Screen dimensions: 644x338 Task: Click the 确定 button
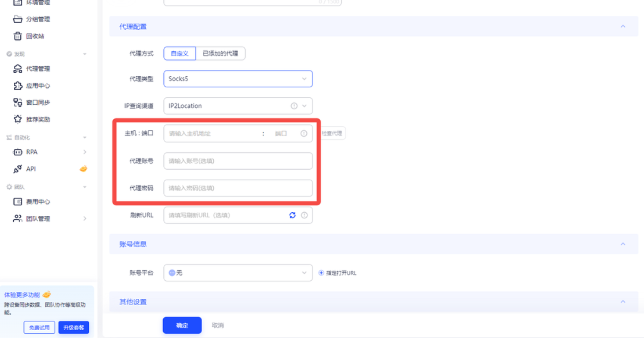[182, 326]
